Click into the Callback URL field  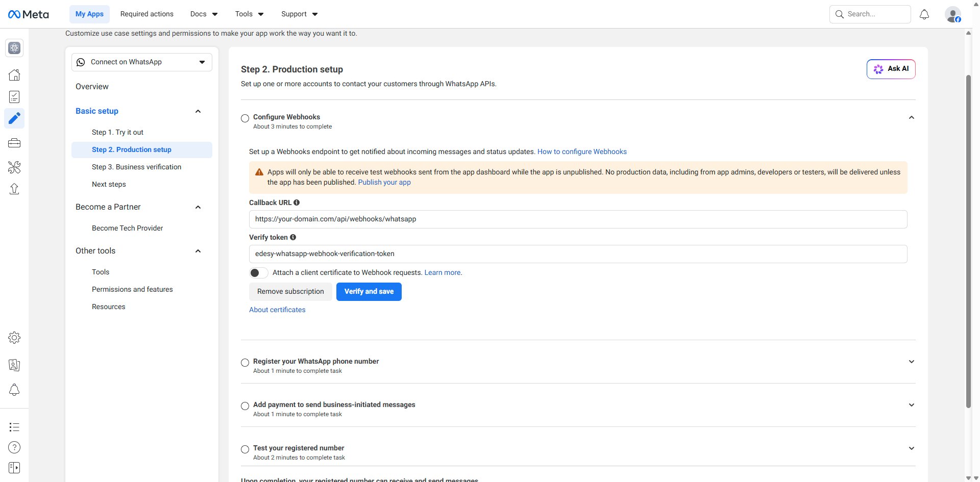click(x=578, y=219)
